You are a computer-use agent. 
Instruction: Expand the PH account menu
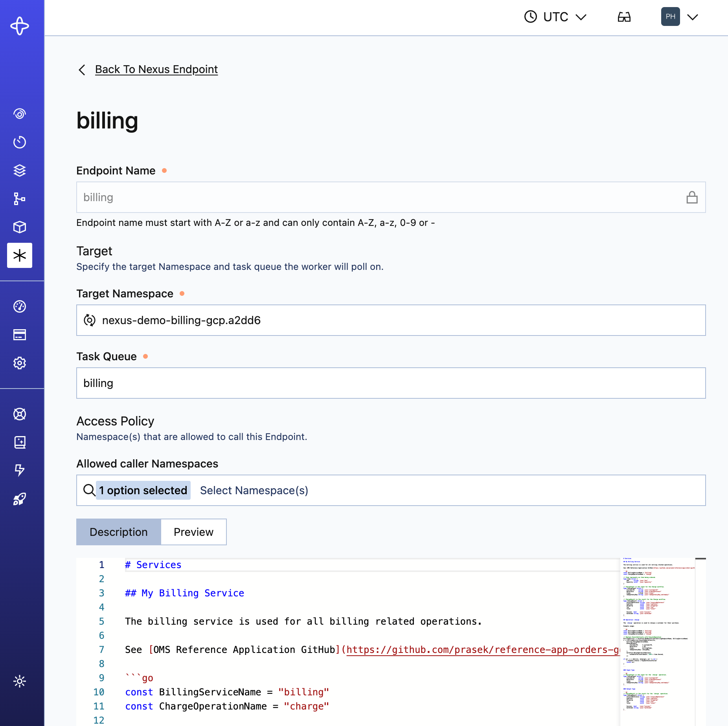pos(680,16)
